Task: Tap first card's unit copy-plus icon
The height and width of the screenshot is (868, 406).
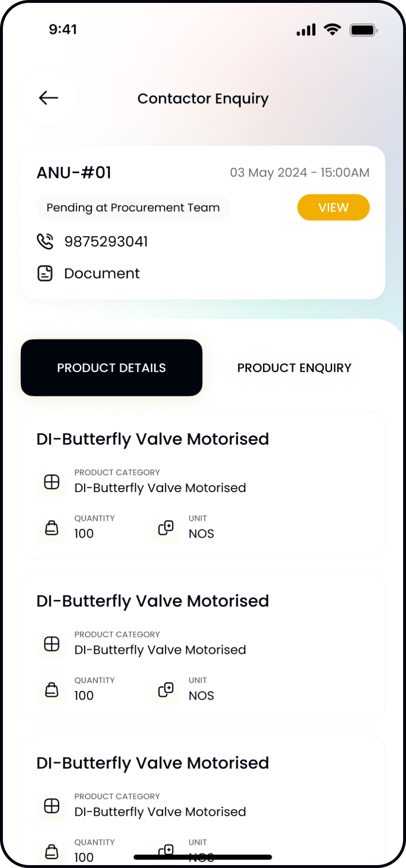Action: (x=166, y=528)
